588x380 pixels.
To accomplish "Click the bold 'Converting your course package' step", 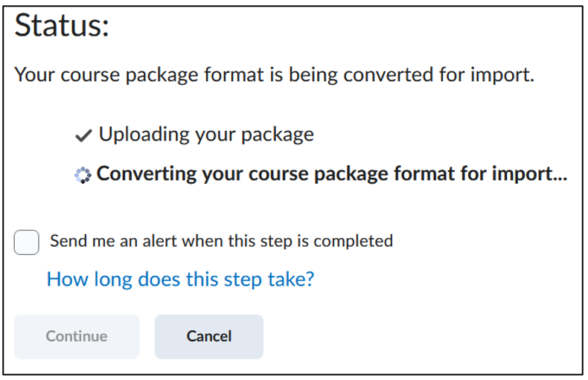I will pos(332,174).
